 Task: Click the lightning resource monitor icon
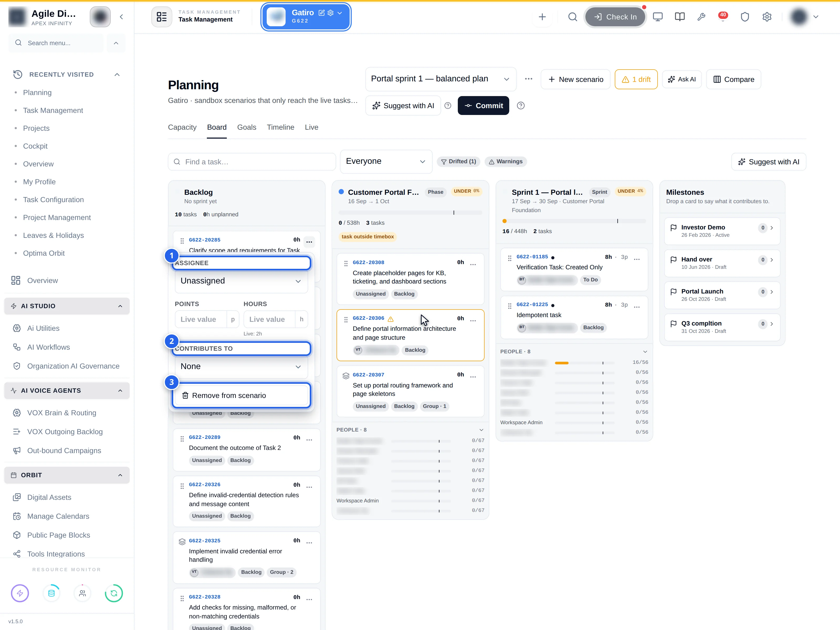(x=20, y=593)
